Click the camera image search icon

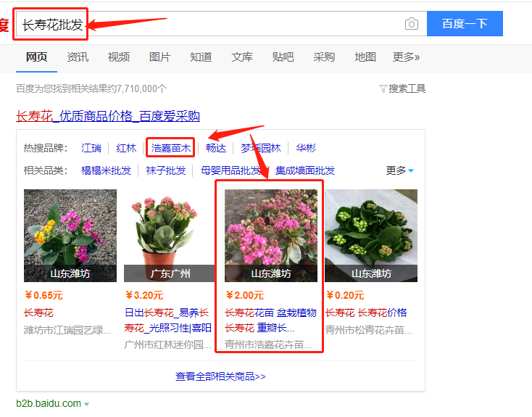(412, 24)
